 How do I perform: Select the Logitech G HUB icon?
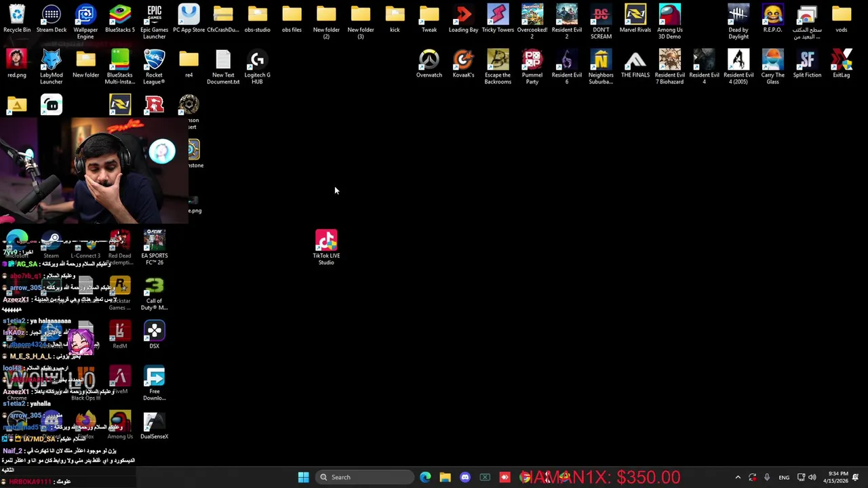(258, 66)
